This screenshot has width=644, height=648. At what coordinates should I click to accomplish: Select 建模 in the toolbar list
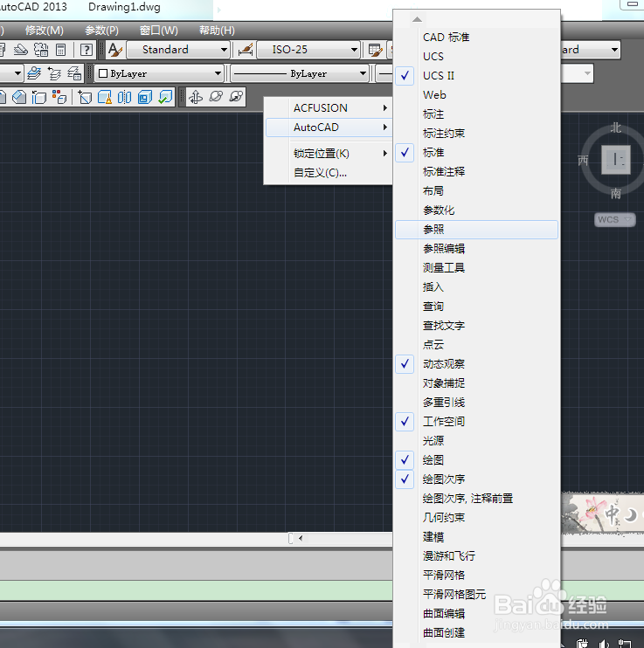[x=476, y=537]
